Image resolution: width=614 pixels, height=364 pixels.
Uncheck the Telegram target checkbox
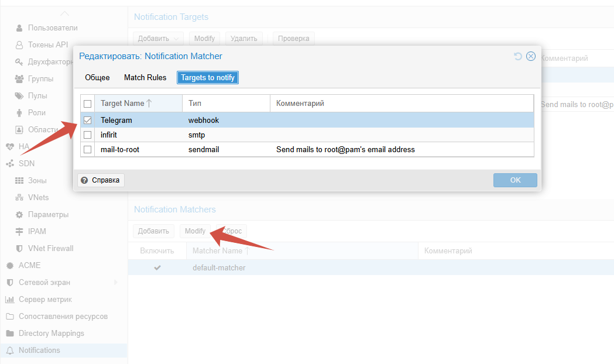coord(87,120)
